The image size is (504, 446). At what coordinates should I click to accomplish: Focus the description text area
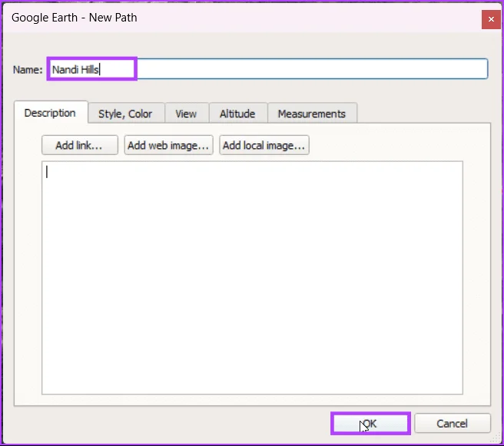[252, 278]
